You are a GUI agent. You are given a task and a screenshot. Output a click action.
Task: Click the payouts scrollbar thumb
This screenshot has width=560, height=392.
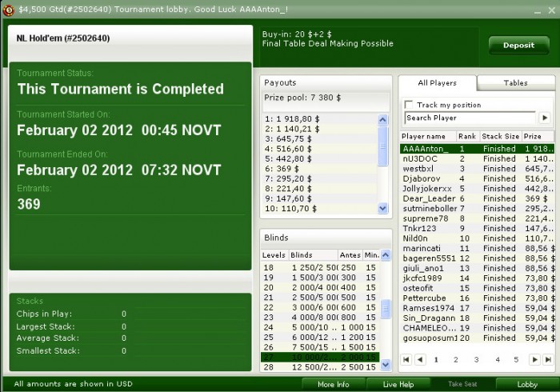click(x=382, y=146)
